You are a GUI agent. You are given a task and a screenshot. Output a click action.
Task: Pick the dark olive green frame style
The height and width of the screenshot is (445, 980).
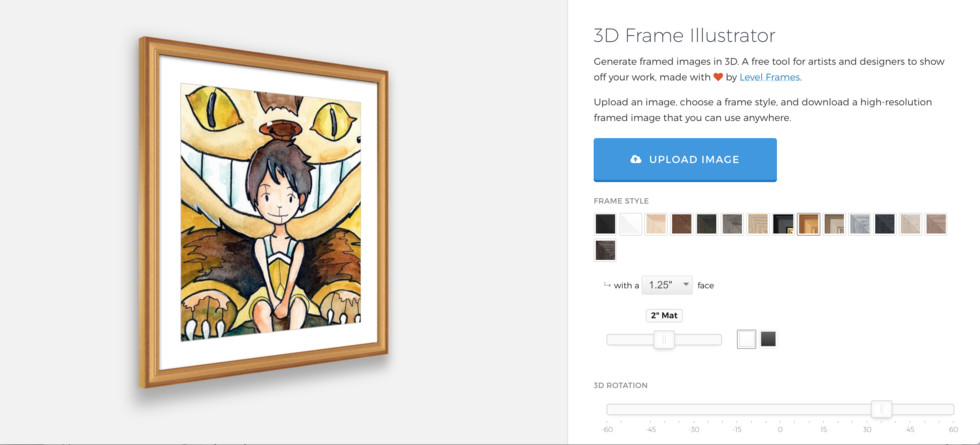coord(707,224)
